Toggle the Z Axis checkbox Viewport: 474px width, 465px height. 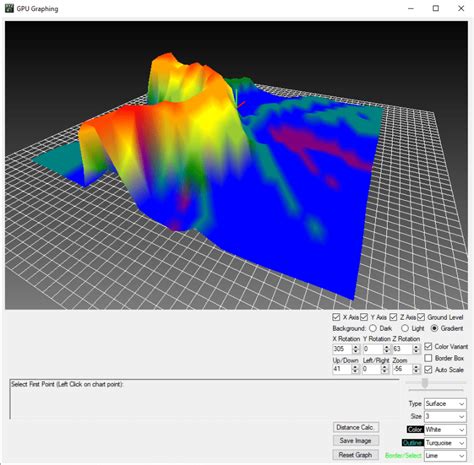point(393,317)
